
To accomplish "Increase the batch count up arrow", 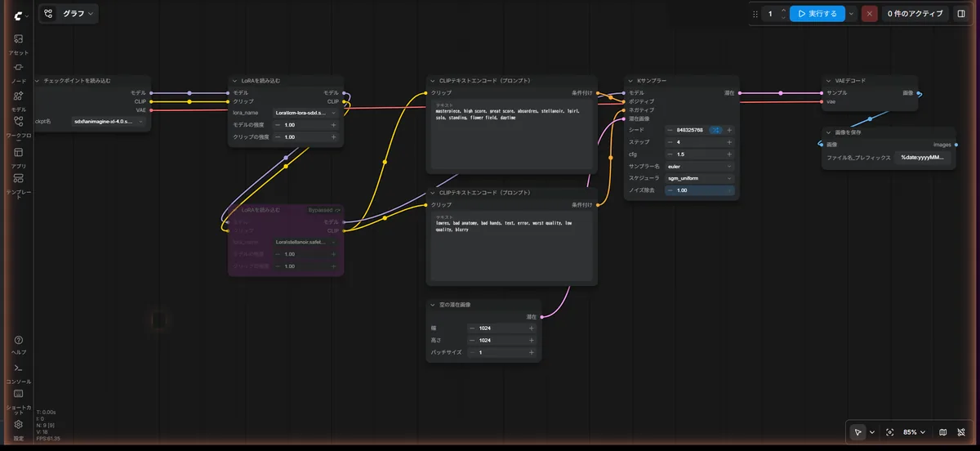I will [783, 11].
